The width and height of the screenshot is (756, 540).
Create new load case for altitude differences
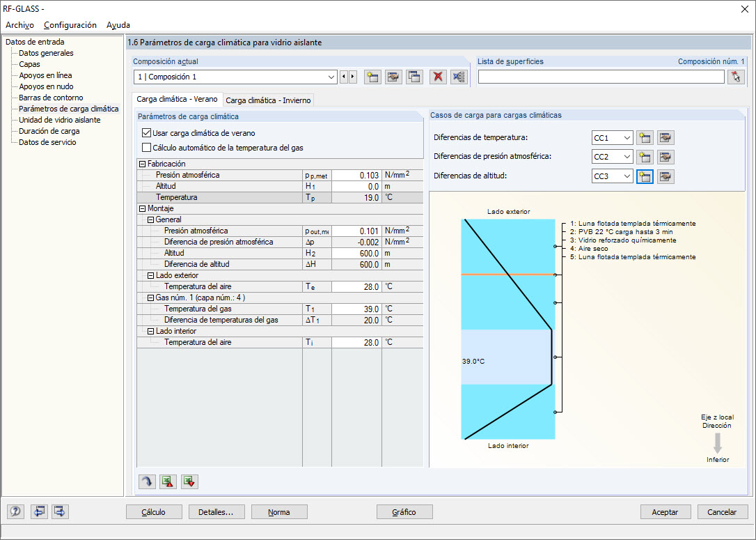(645, 176)
